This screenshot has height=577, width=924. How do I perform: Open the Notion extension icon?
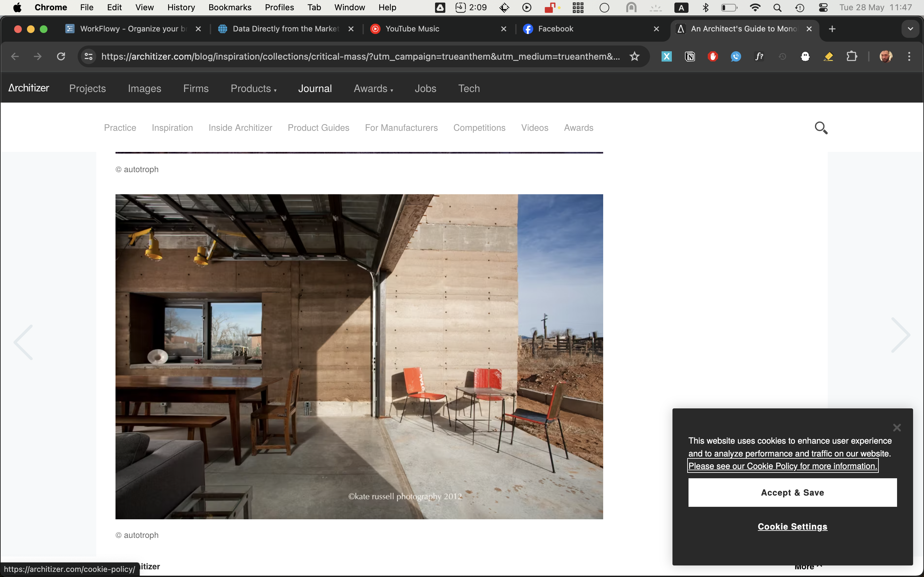[x=690, y=56]
